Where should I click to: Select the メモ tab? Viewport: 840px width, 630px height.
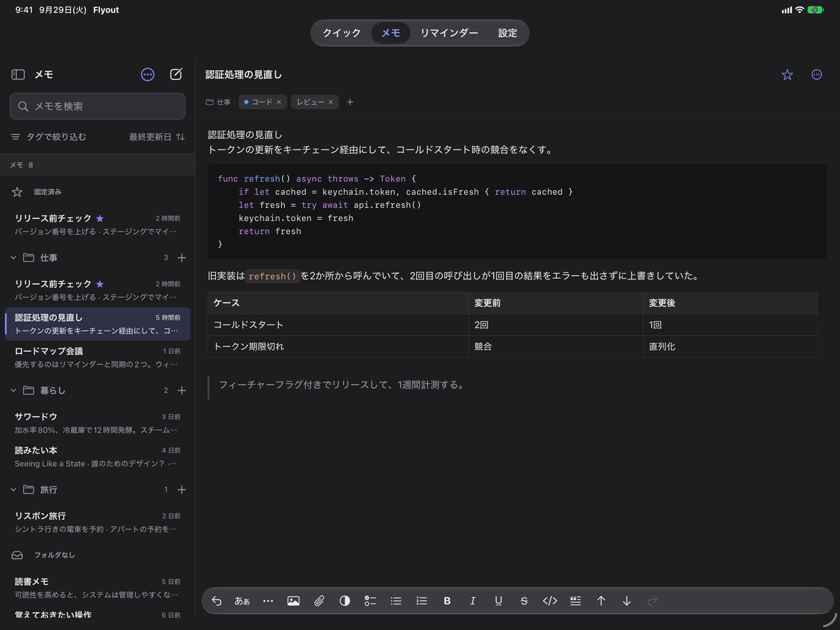pyautogui.click(x=390, y=33)
